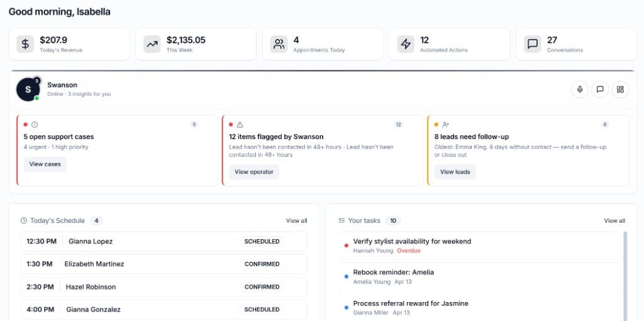
Task: Open View all in Today's Schedule
Action: click(296, 221)
